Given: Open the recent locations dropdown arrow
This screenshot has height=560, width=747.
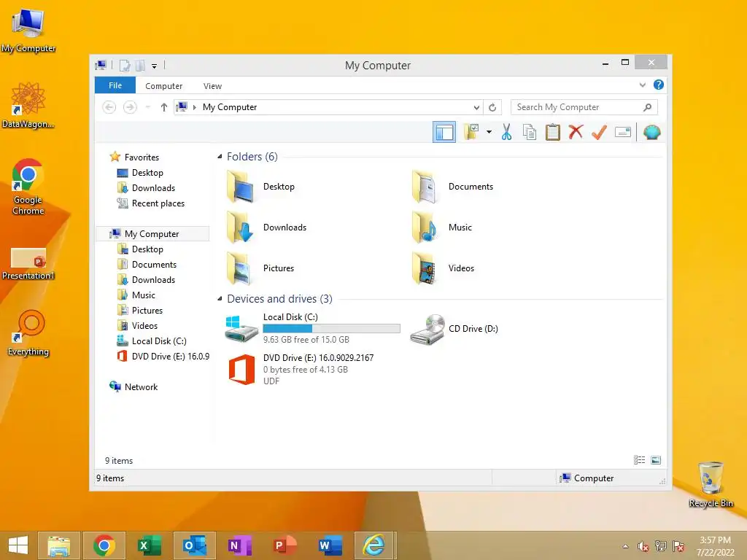Looking at the screenshot, I should coord(148,107).
